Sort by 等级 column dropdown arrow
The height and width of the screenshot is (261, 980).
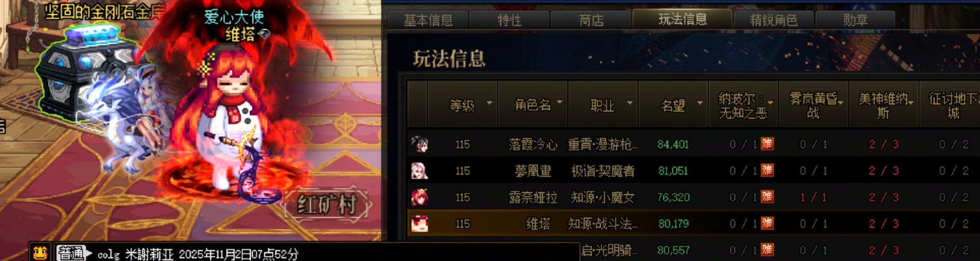coord(489,103)
